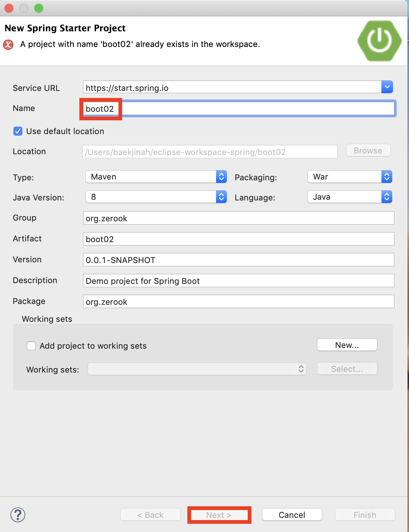Open the Java Version dropdown
Screen dimensions: 409x532
(156, 197)
